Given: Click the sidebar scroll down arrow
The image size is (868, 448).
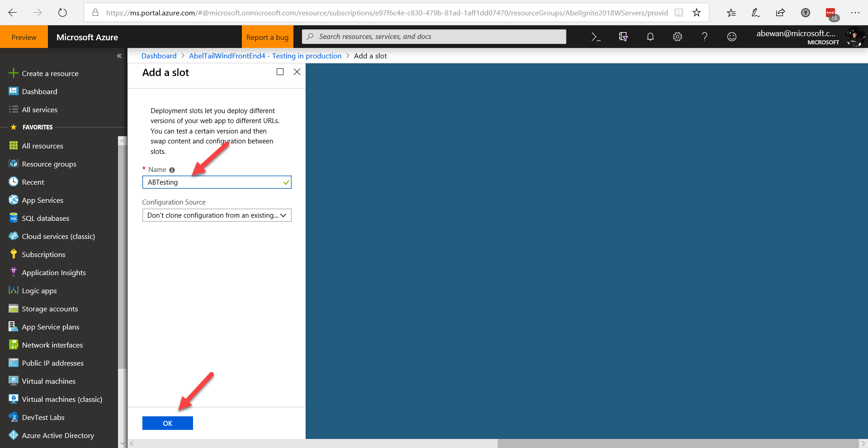Looking at the screenshot, I should (122, 443).
